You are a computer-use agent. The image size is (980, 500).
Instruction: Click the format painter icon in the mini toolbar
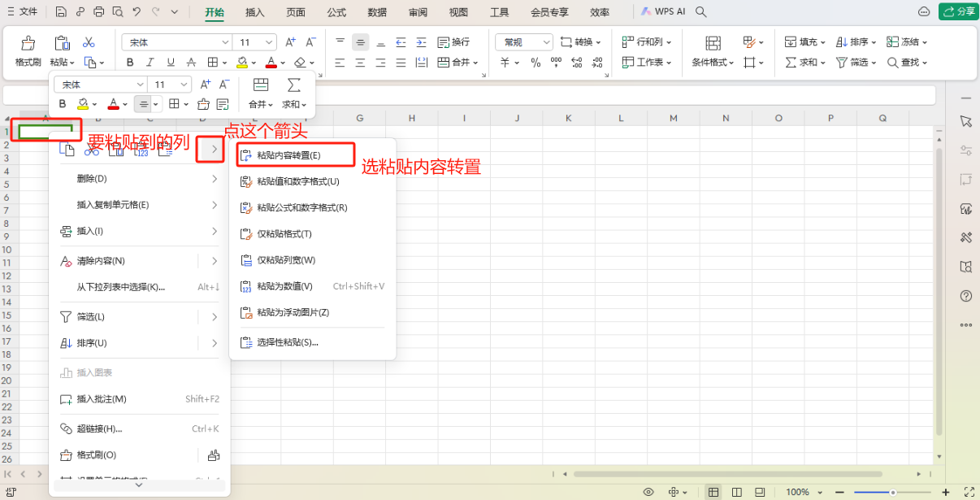click(203, 104)
